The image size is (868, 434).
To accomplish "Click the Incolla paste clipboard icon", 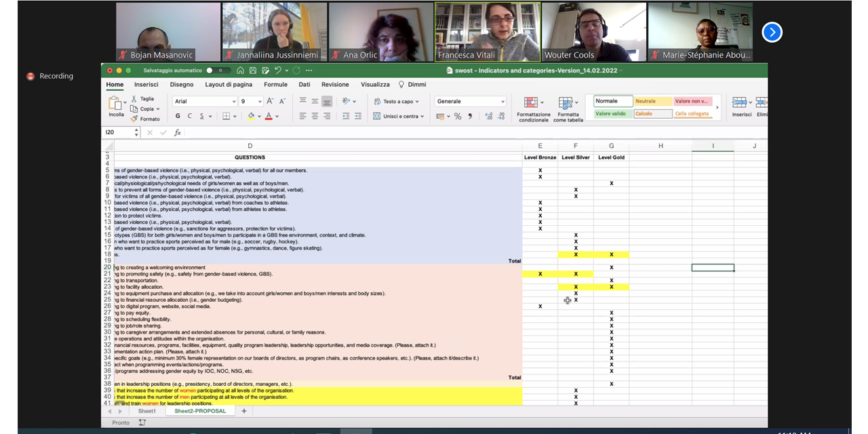I will 116,104.
